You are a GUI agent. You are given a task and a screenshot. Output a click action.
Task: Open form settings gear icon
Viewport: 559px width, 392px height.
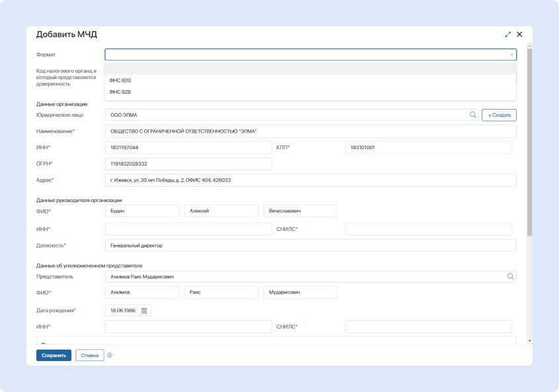click(110, 355)
